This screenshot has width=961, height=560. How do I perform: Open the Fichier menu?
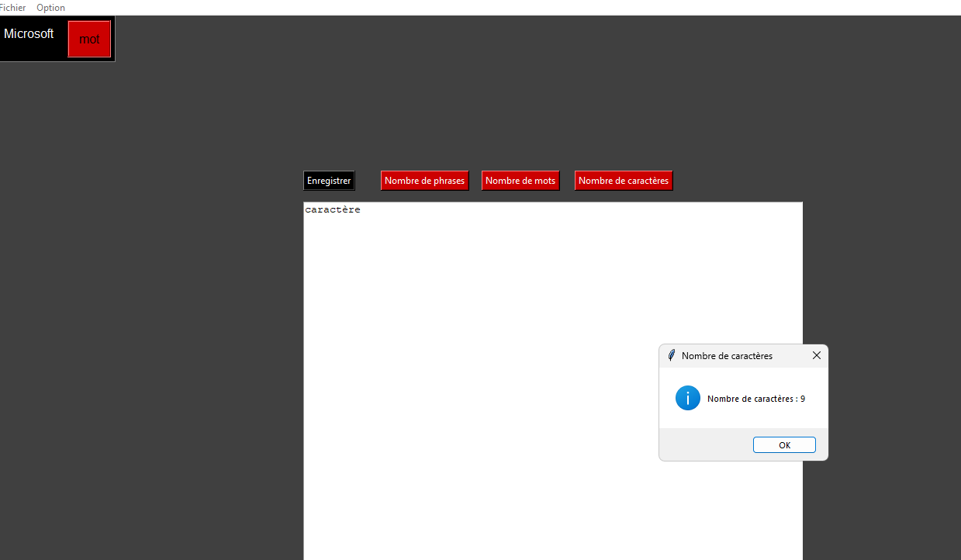(12, 8)
